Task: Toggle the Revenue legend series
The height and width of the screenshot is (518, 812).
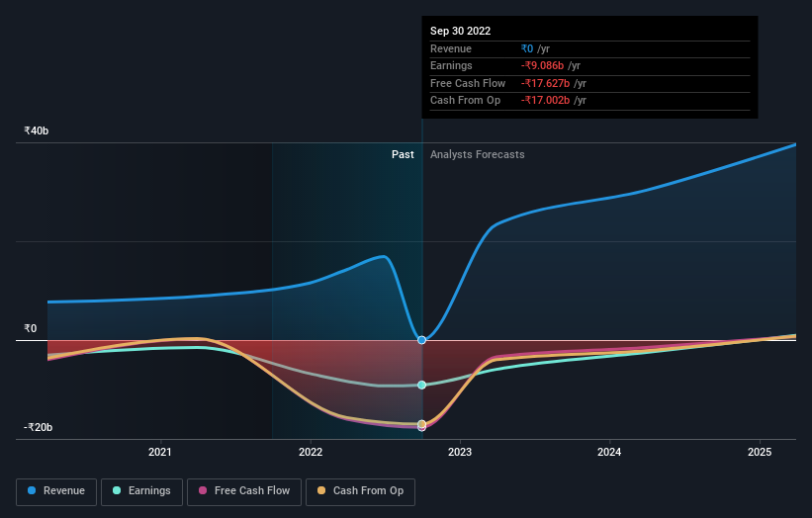Action: pyautogui.click(x=56, y=491)
